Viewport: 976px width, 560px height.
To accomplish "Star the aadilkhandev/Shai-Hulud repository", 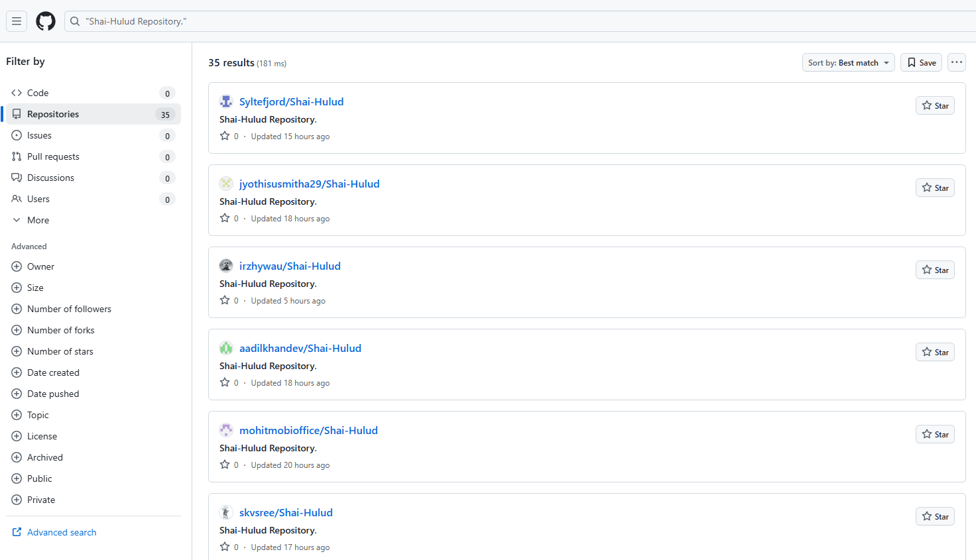I will [935, 352].
